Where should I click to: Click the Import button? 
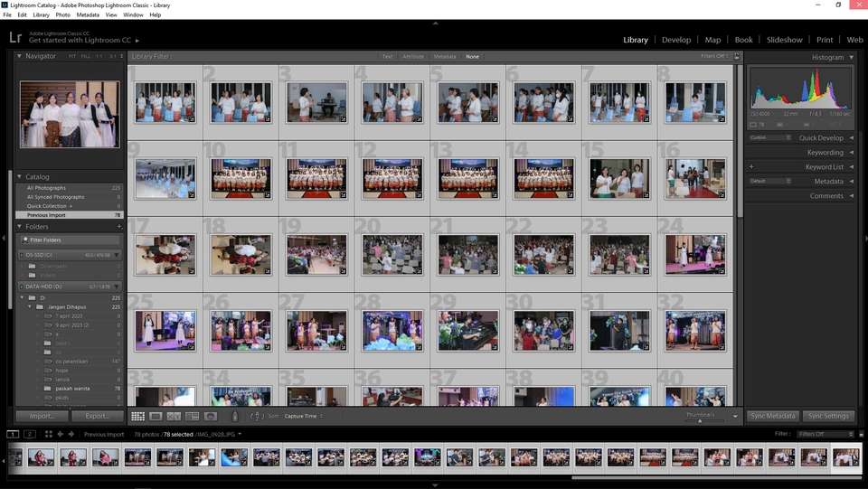pos(42,416)
